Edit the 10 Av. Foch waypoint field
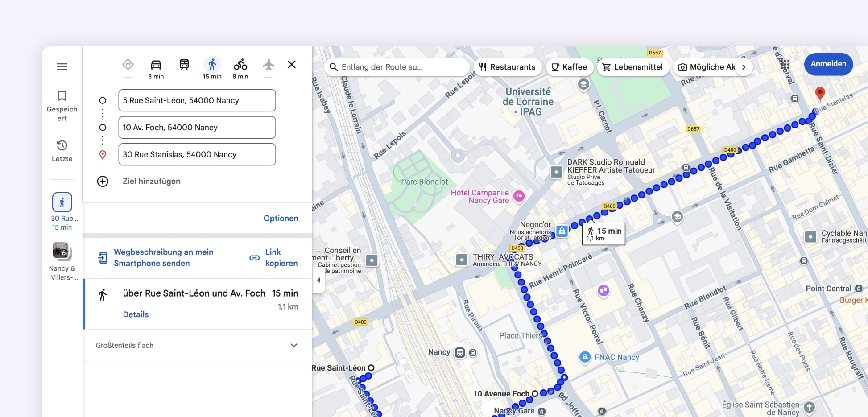Screen dimensions: 868x417 tap(197, 128)
